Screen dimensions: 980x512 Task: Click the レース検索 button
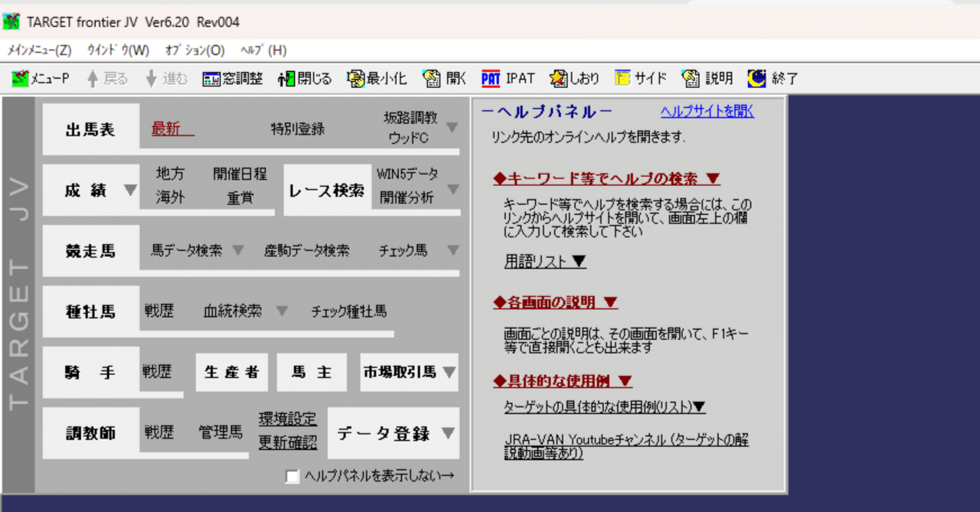327,191
